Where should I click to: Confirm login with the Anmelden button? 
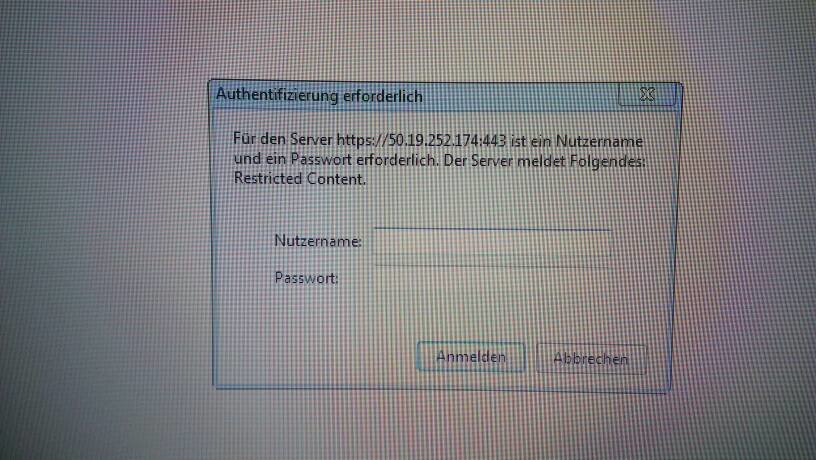(x=470, y=357)
